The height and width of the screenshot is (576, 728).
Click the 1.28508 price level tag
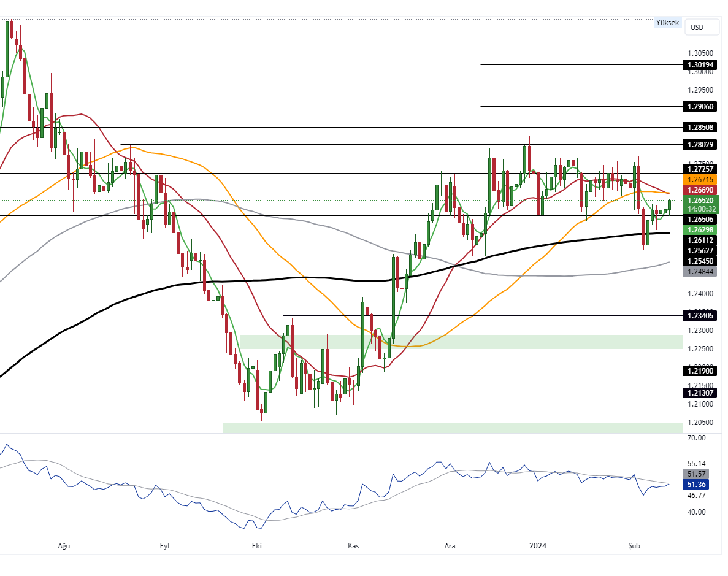point(700,128)
